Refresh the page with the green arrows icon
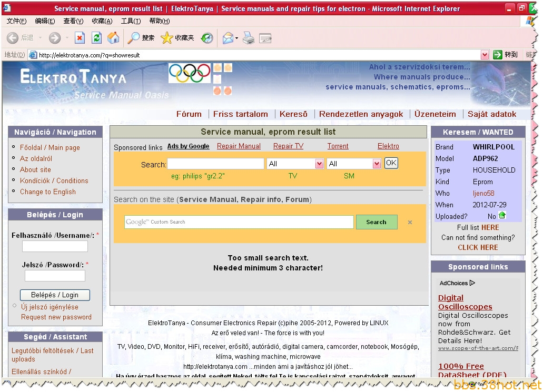 click(96, 38)
